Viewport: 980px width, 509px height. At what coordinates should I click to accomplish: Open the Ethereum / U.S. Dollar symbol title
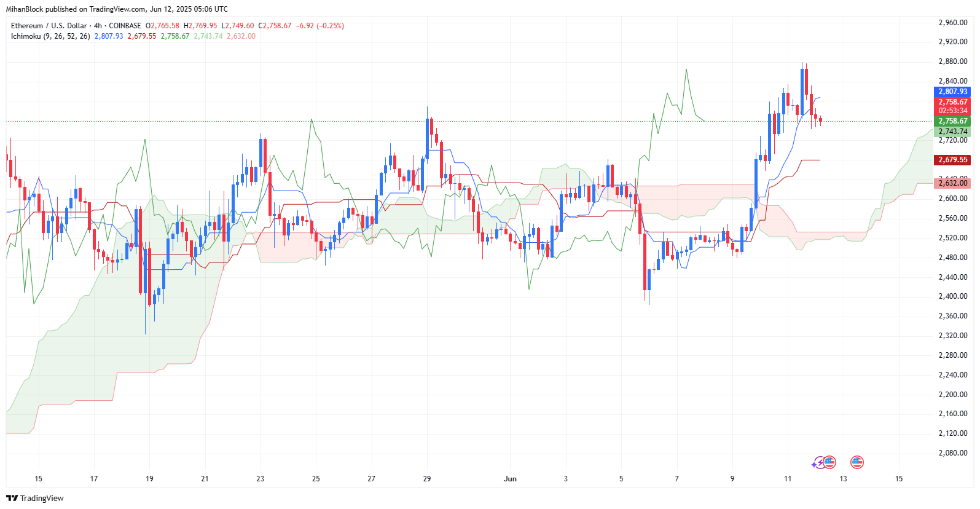pos(49,26)
